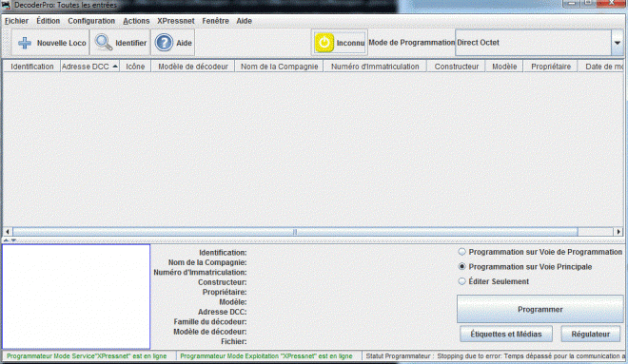Select Programmation sur Voie de Programmation
Screen dimensions: 628x364
pos(461,252)
